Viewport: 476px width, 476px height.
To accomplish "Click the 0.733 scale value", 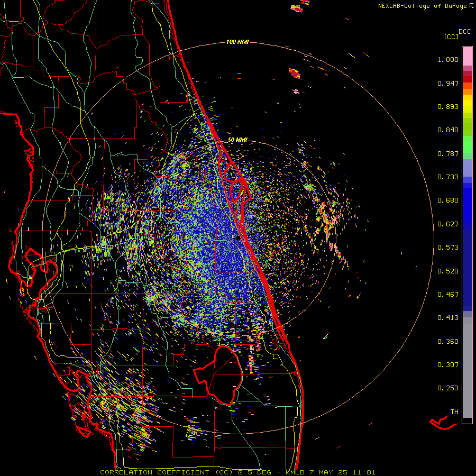I will point(448,177).
